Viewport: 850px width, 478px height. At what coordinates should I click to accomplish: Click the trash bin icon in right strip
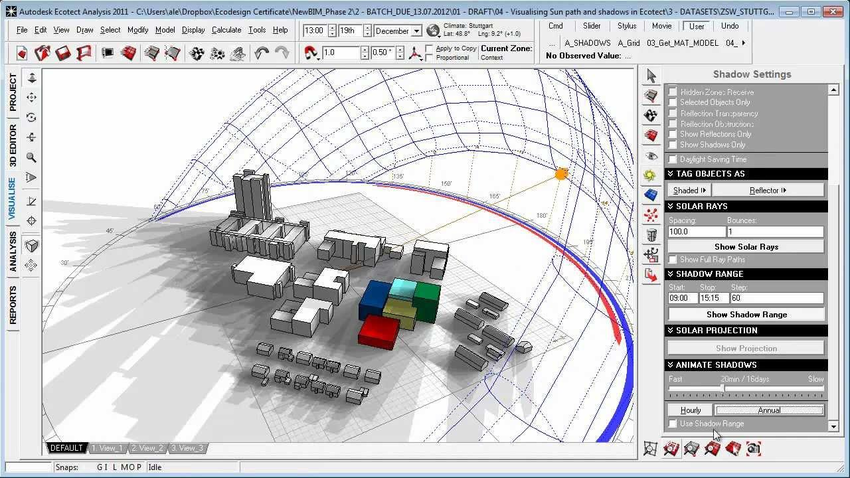coord(651,235)
